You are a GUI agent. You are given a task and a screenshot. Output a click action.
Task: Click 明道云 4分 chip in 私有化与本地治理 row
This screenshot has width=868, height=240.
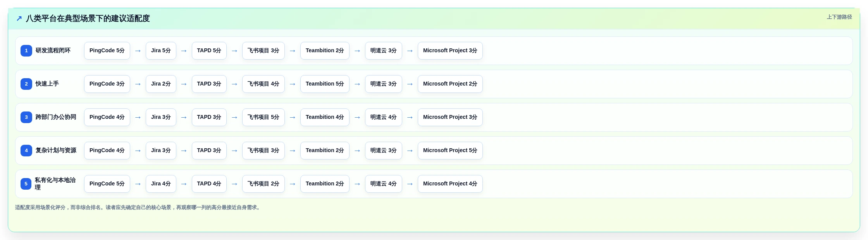(x=384, y=184)
